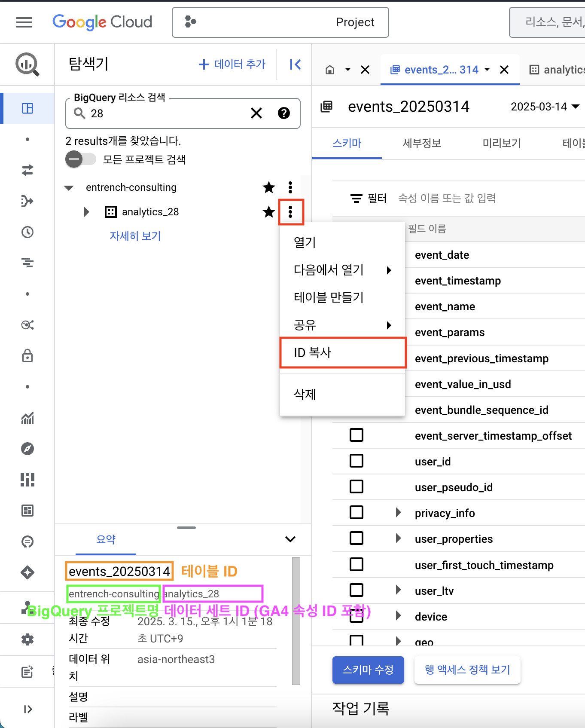Click the 스키마 수정 button
The image size is (585, 728).
(x=368, y=670)
